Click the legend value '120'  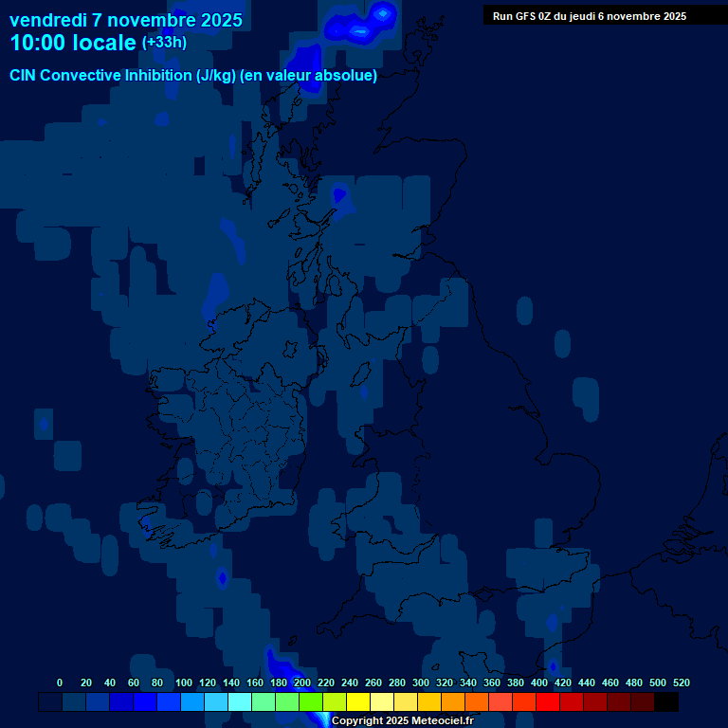[208, 682]
